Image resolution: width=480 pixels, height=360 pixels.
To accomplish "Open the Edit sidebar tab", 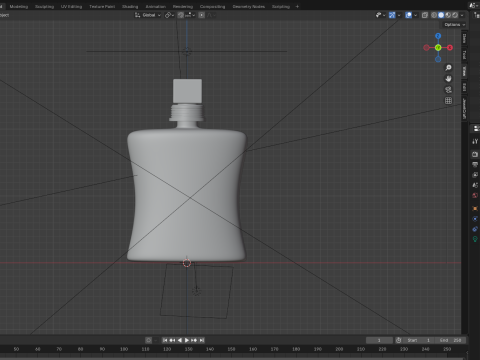I will pos(464,87).
